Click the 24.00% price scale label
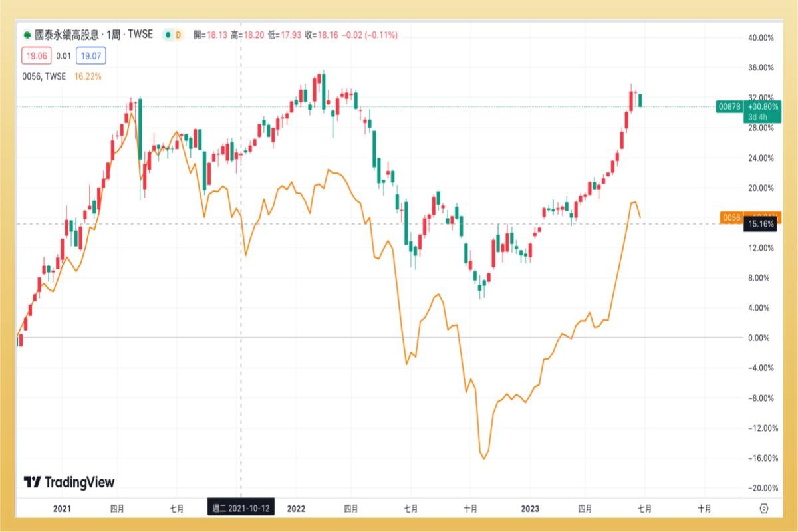 click(x=761, y=158)
